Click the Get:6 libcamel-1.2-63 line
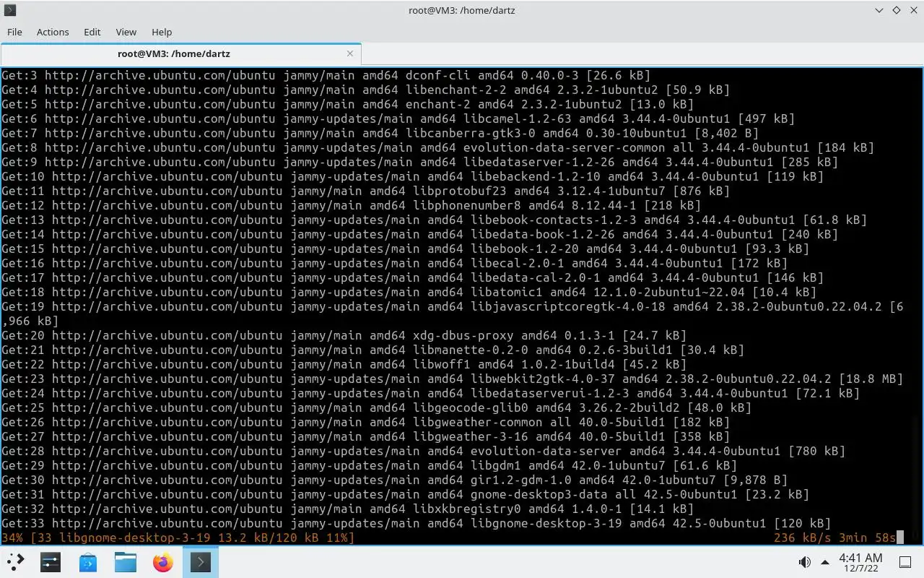This screenshot has height=578, width=924. (x=398, y=118)
